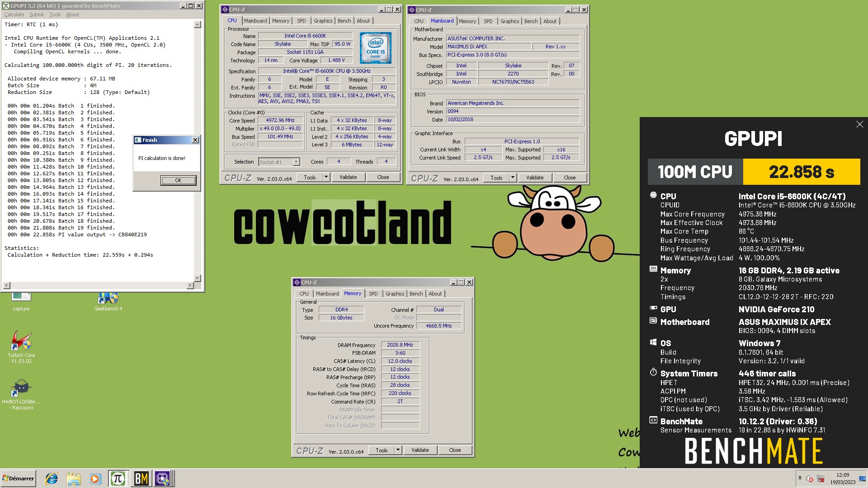
Task: Click Validate in CPU tab CPU-Z window
Action: point(348,177)
